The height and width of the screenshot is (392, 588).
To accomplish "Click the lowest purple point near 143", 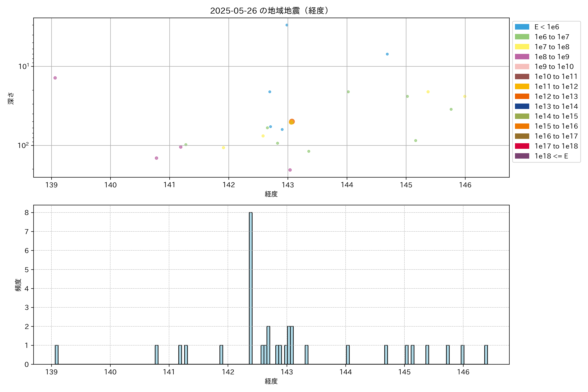I will point(290,170).
